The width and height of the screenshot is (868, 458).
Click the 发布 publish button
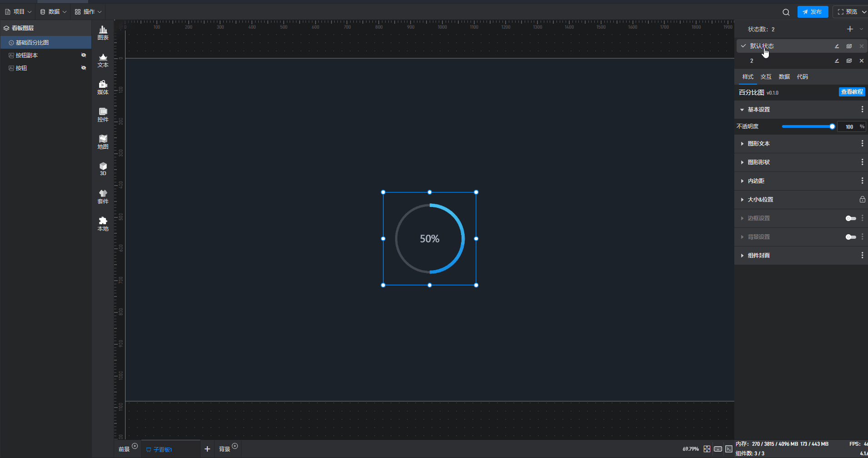[813, 12]
